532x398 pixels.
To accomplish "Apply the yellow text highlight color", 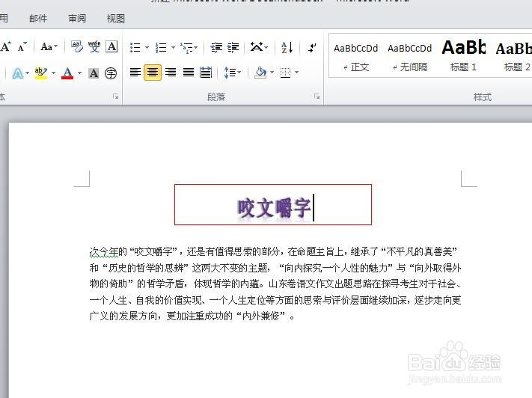I will tap(41, 73).
